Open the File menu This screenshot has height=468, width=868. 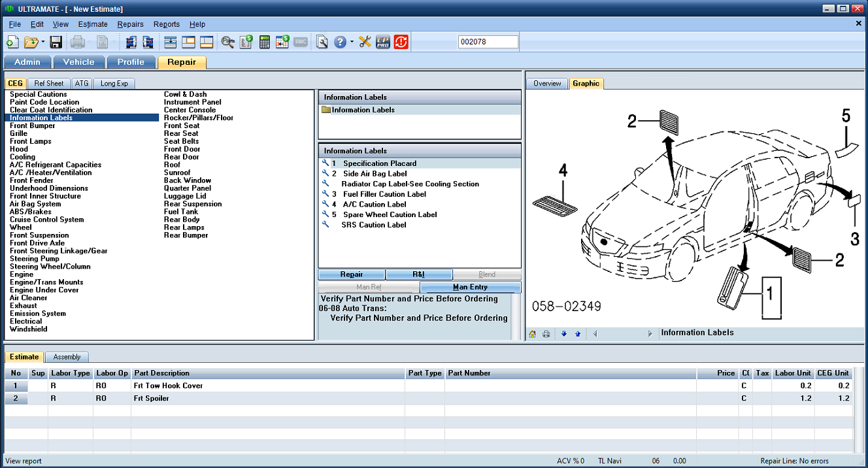click(15, 24)
